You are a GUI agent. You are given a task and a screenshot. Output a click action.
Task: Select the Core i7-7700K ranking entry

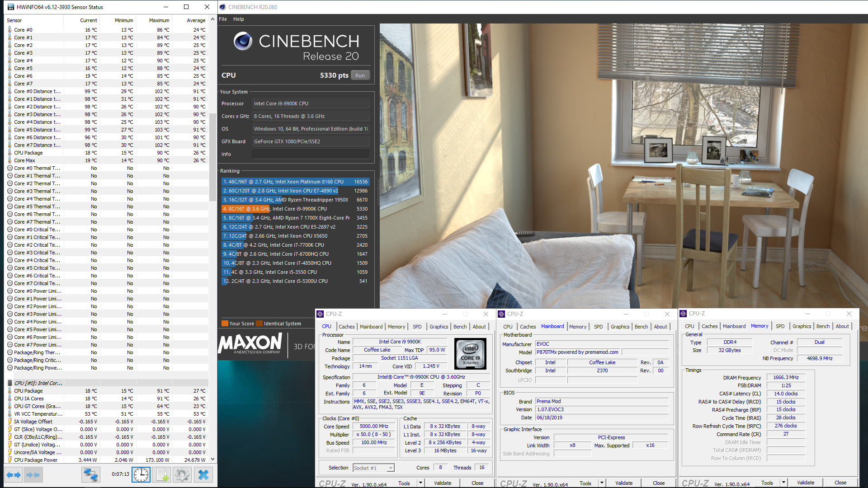pos(295,245)
